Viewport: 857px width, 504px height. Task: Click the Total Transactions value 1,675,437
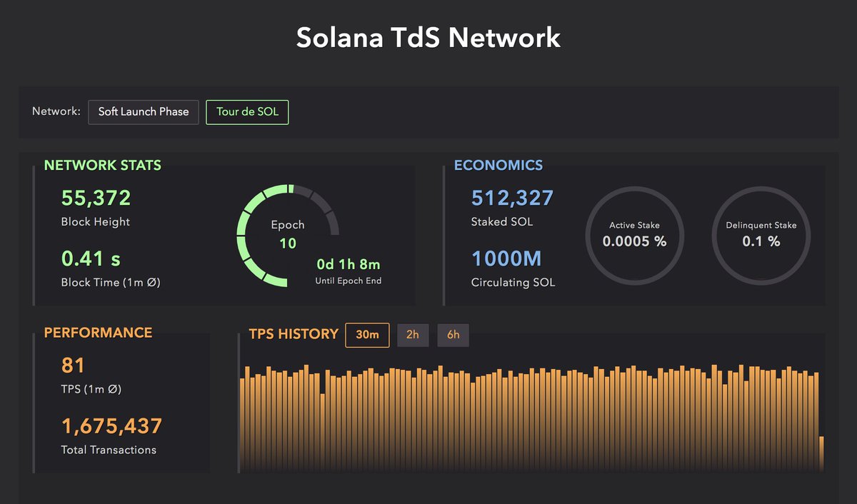click(x=112, y=426)
